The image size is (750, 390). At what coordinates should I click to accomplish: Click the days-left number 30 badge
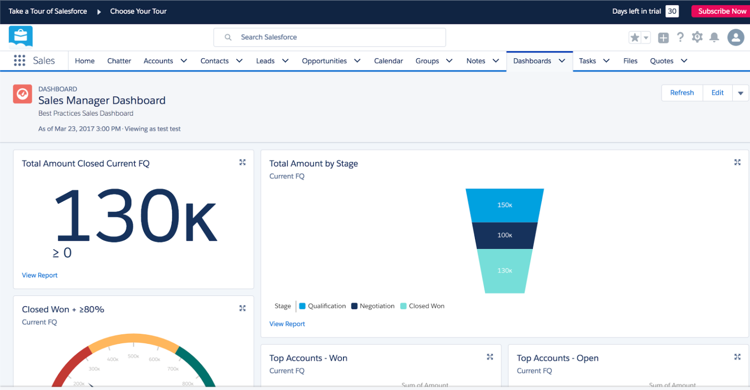tap(672, 11)
